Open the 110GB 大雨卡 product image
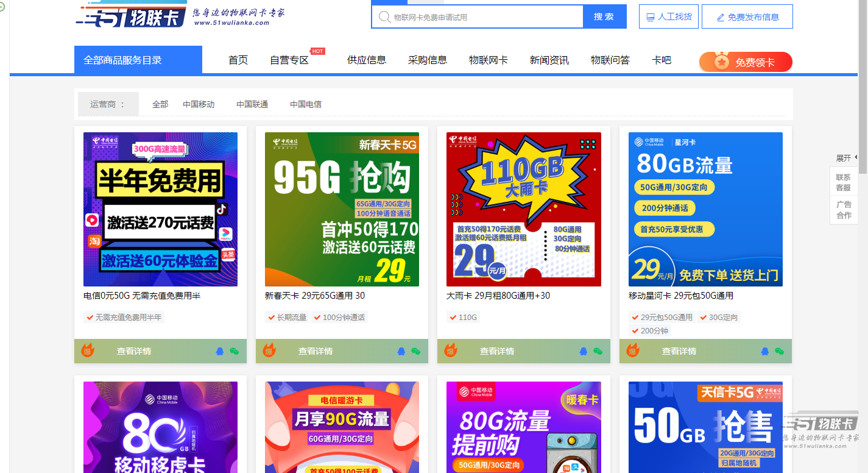Screen dimensions: 868x473 point(524,209)
